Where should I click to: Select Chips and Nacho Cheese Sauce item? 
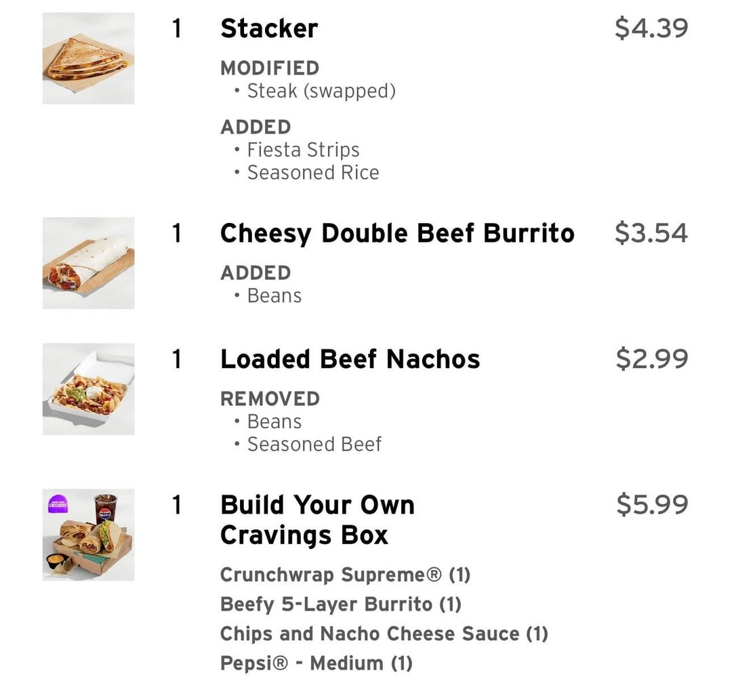[384, 634]
